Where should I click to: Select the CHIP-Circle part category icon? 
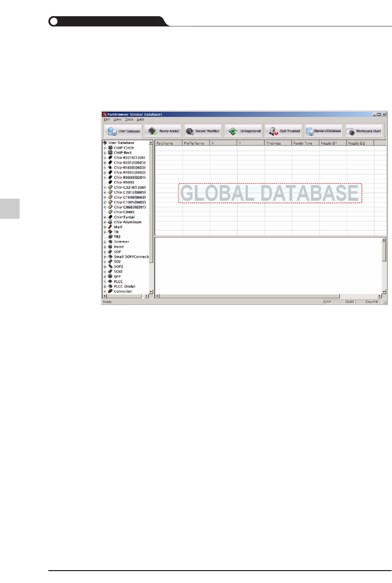point(110,148)
